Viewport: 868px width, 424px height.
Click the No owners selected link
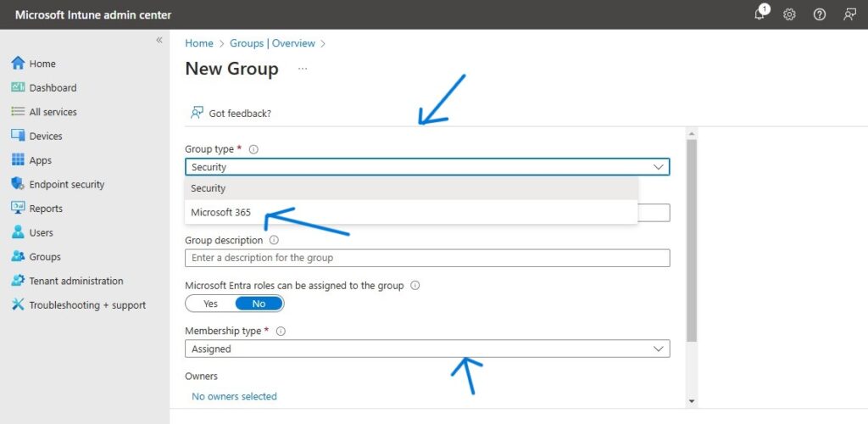[234, 396]
